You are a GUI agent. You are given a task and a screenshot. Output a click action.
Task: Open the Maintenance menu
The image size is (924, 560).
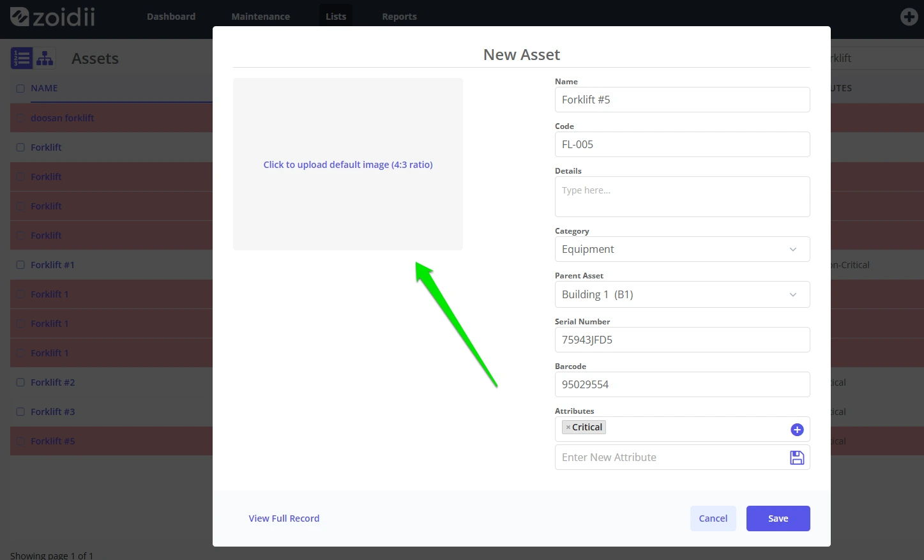pyautogui.click(x=261, y=17)
